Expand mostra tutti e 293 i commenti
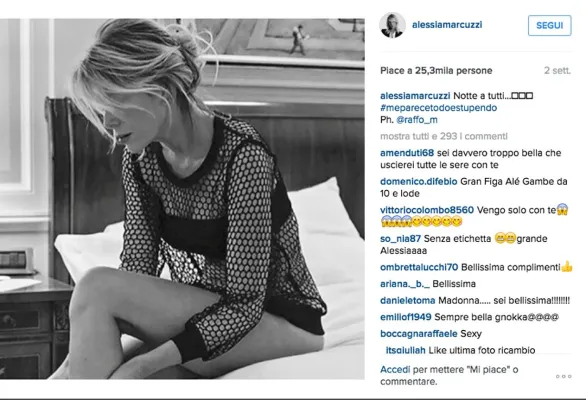The image size is (586, 400). (444, 136)
